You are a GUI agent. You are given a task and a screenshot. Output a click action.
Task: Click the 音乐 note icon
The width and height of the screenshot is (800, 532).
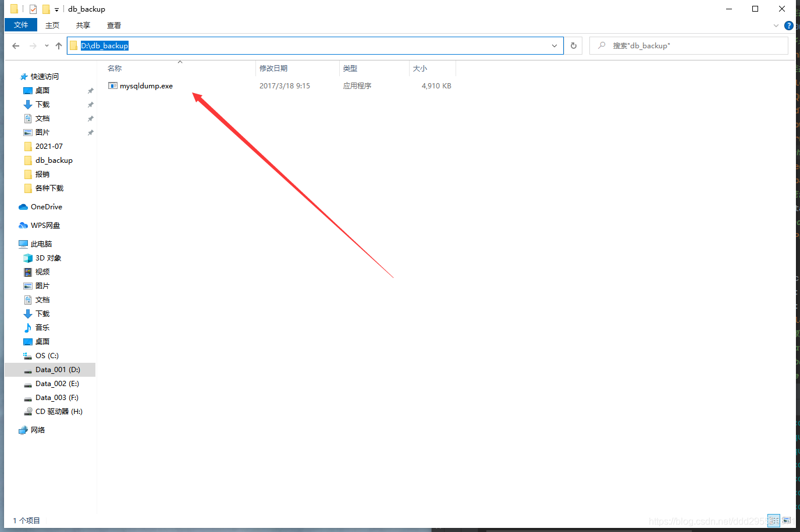pyautogui.click(x=27, y=328)
